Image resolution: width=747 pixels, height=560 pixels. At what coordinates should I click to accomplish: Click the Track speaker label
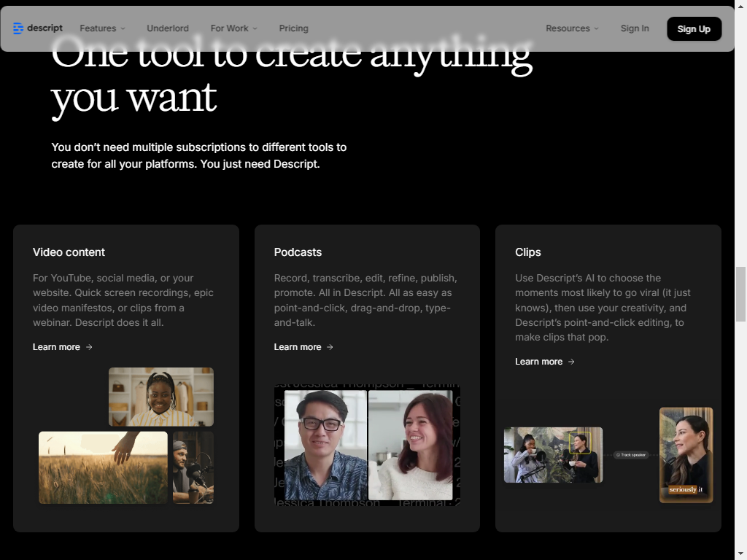coord(631,455)
